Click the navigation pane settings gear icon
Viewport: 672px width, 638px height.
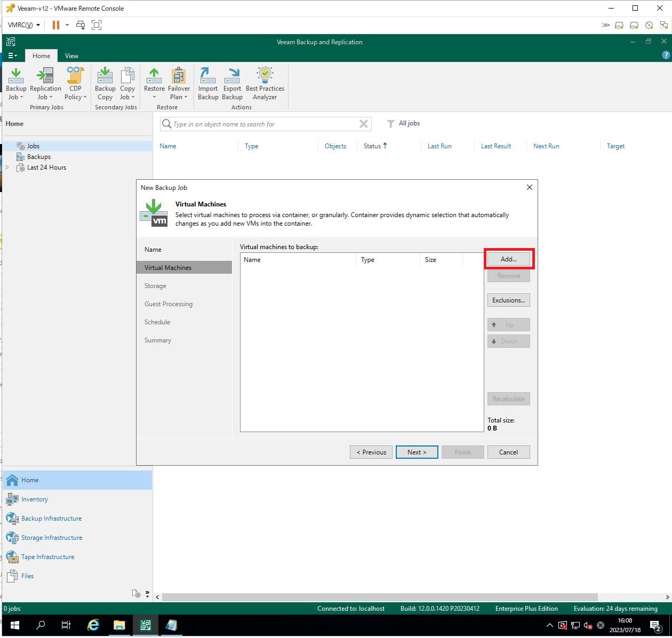point(137,594)
